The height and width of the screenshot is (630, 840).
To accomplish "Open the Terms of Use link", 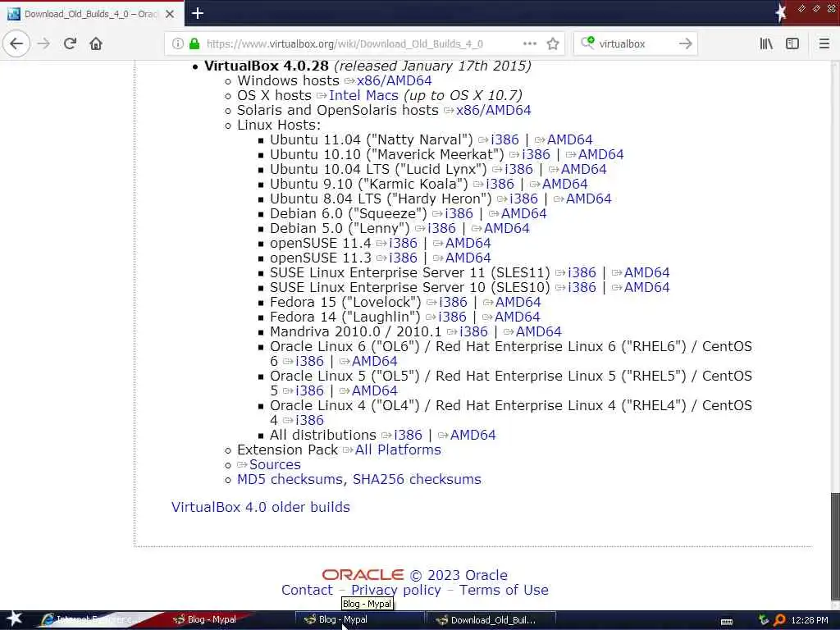I will pyautogui.click(x=504, y=590).
